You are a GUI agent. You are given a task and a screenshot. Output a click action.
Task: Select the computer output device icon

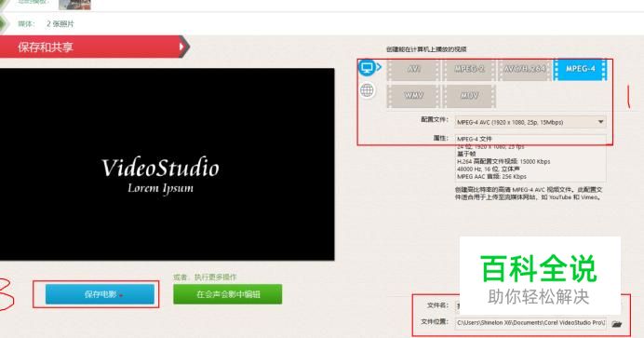[367, 68]
